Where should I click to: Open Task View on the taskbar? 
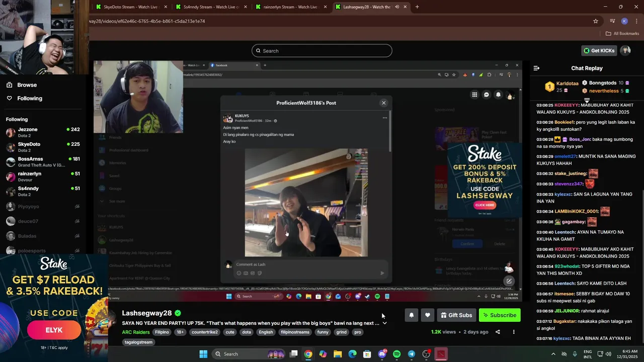point(294,354)
